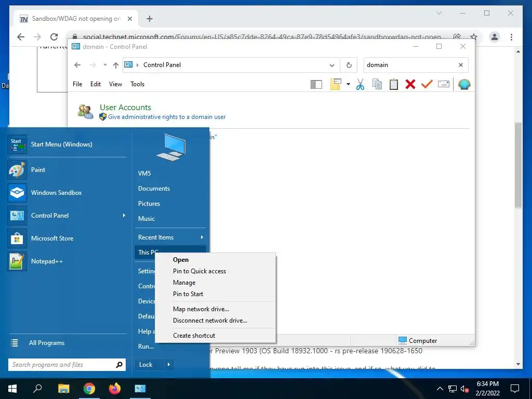Click the Windows Start button on taskbar
Viewport: 532px width, 399px height.
pos(12,389)
